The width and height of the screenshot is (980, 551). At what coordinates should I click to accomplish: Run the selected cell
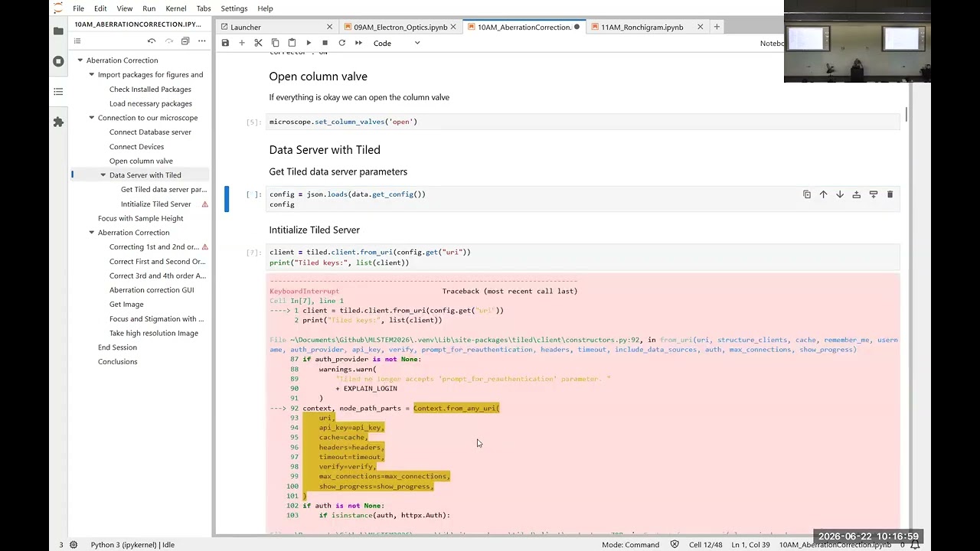click(309, 43)
